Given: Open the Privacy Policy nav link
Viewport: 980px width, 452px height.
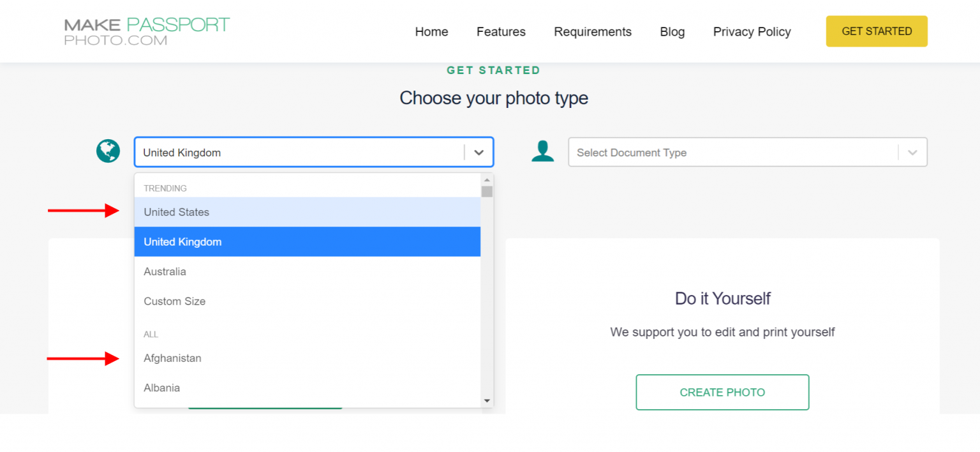Looking at the screenshot, I should (x=752, y=32).
